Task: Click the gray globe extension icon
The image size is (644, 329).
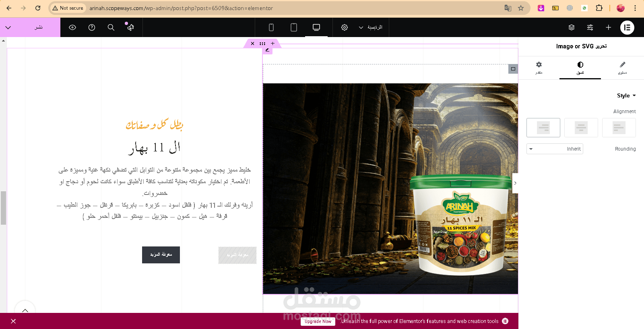Action: pyautogui.click(x=570, y=8)
